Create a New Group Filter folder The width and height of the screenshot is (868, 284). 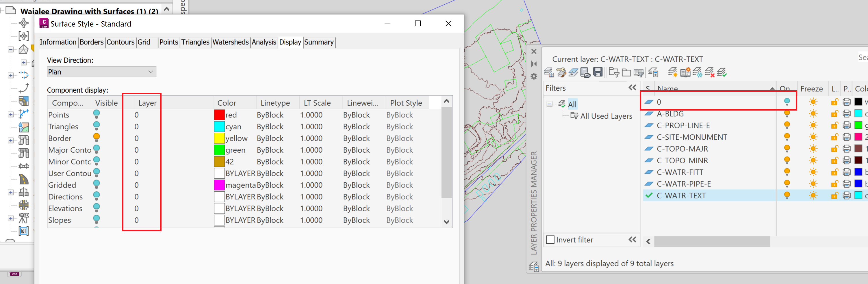point(626,72)
